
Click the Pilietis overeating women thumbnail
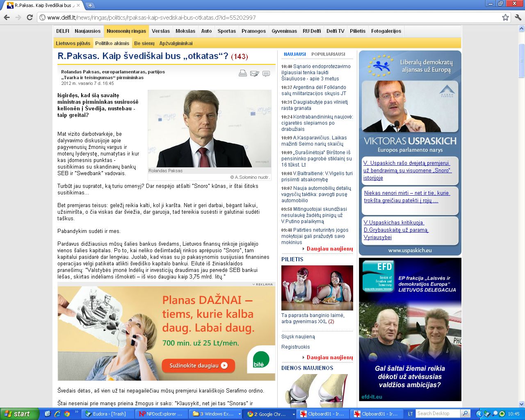tap(317, 288)
